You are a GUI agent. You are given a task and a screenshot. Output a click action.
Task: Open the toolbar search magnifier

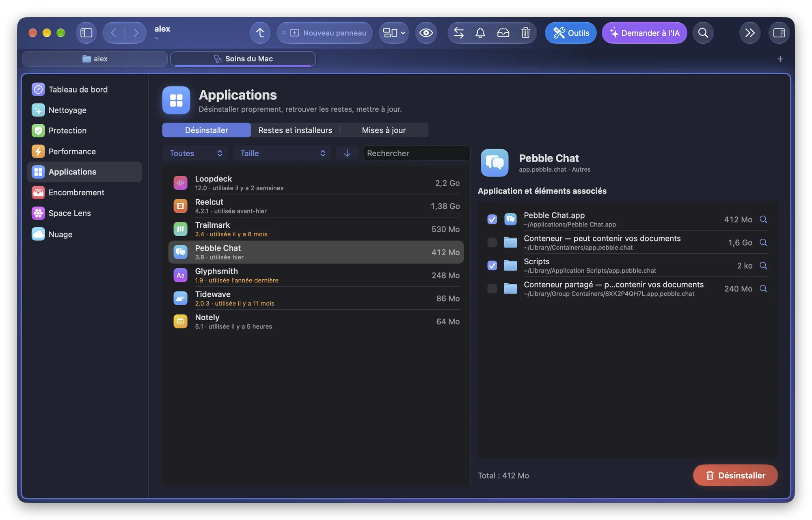click(x=703, y=33)
